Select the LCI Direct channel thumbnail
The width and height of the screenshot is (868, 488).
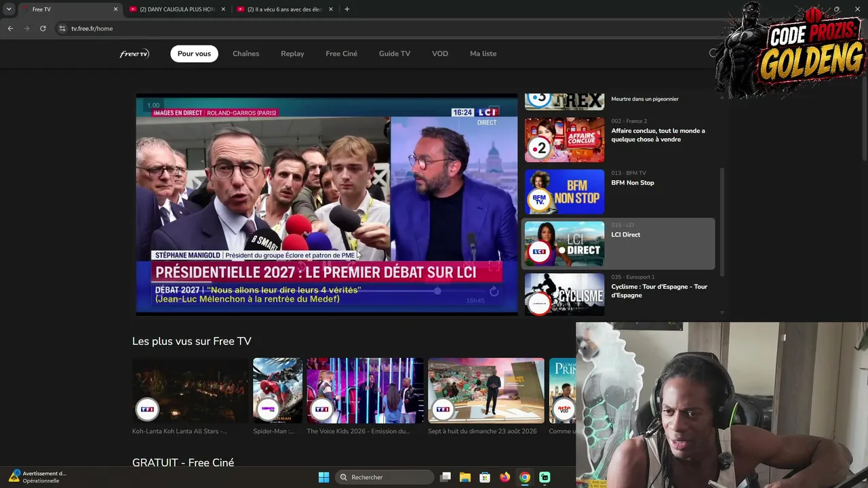564,244
